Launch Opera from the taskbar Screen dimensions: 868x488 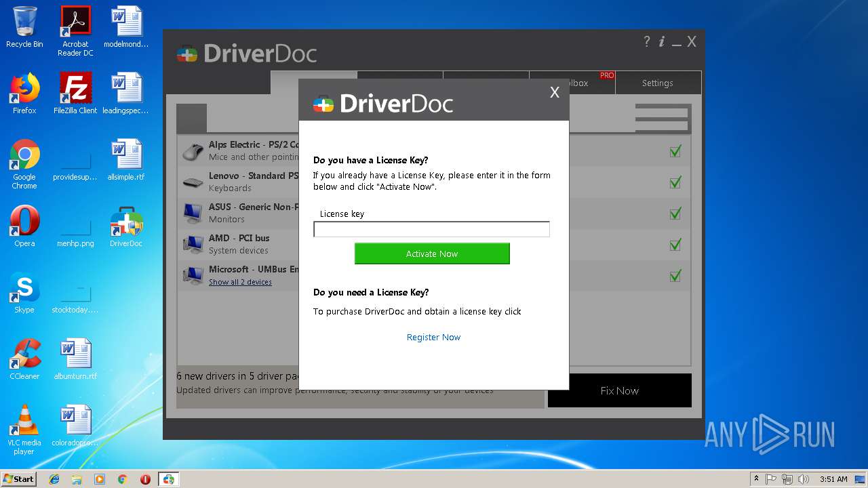pyautogui.click(x=145, y=479)
